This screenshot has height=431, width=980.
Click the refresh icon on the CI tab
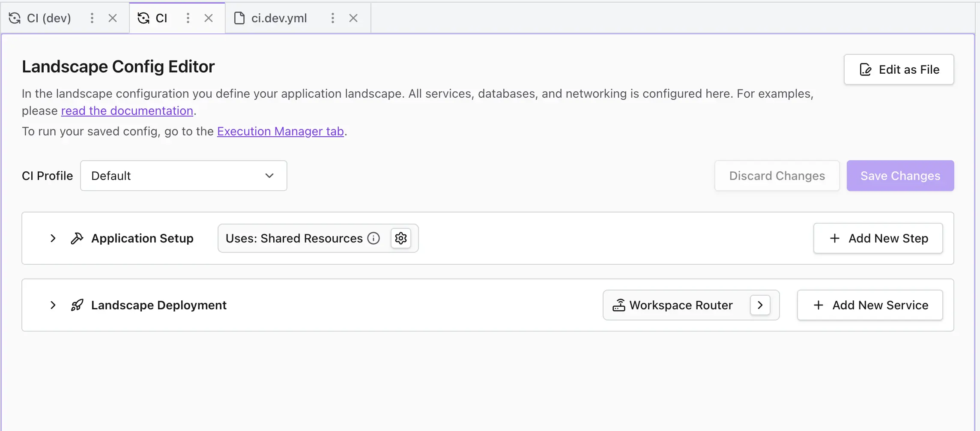coord(143,18)
